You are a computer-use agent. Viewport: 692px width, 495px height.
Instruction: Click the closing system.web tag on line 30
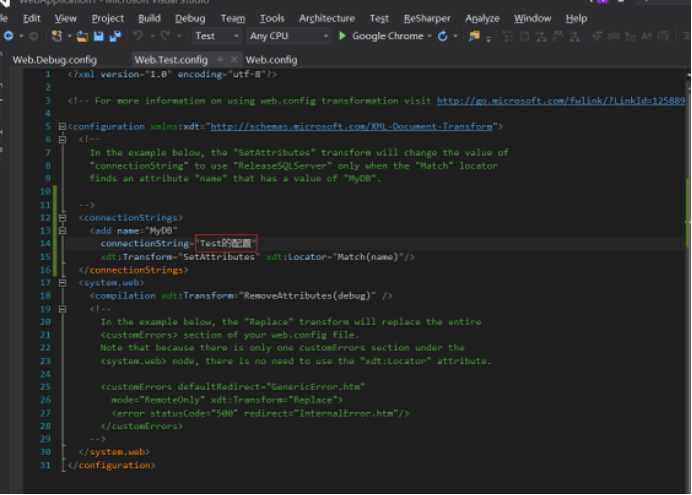pos(114,452)
